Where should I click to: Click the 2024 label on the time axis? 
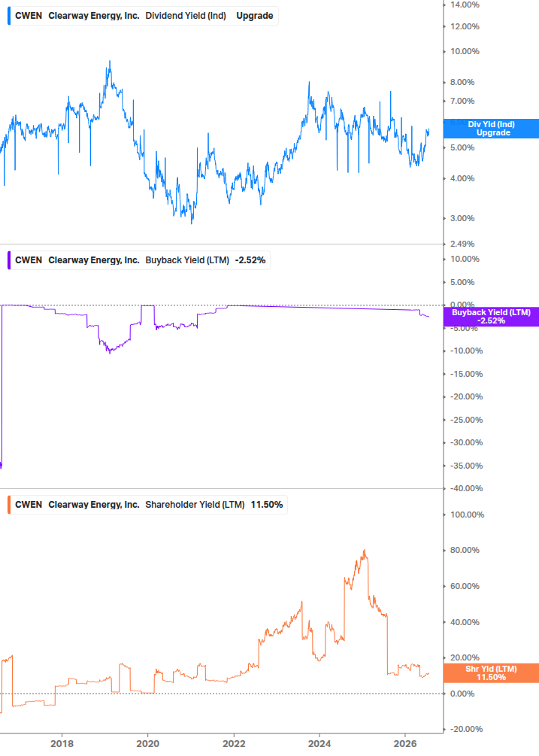[319, 743]
